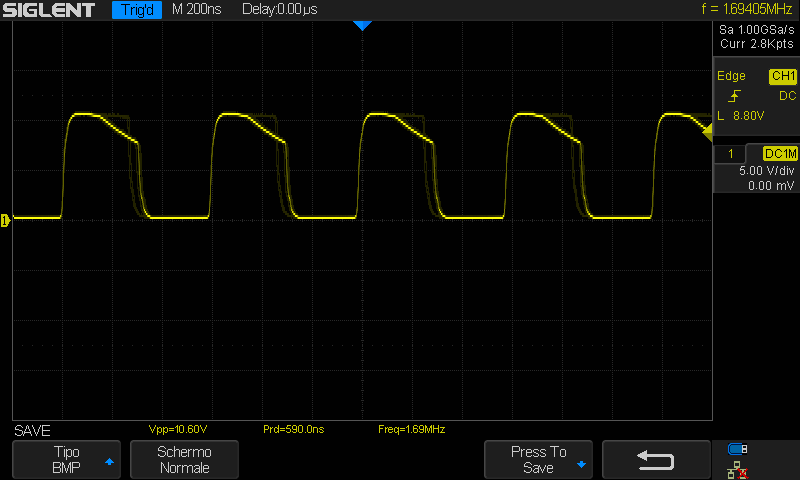Screen dimensions: 800x480
Task: Click the DC1M coupling impedance badge
Action: 780,154
